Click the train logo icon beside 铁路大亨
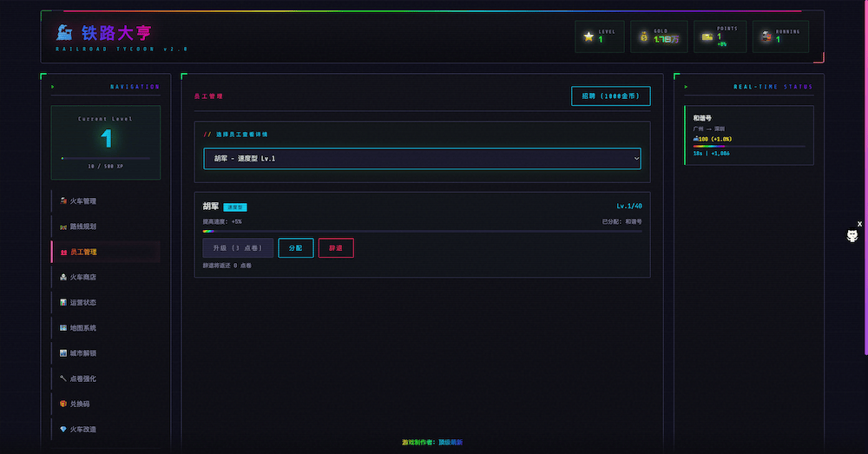 click(x=64, y=33)
